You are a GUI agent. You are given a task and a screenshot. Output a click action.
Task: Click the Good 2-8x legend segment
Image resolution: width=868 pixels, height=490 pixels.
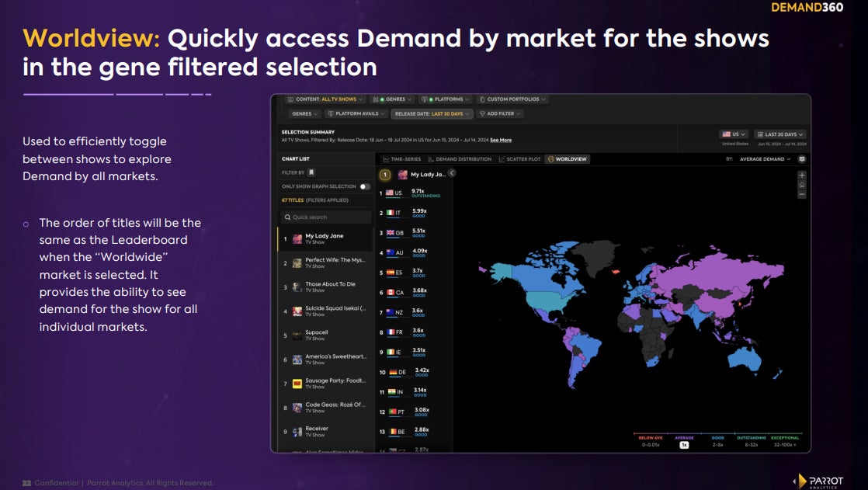coord(717,441)
